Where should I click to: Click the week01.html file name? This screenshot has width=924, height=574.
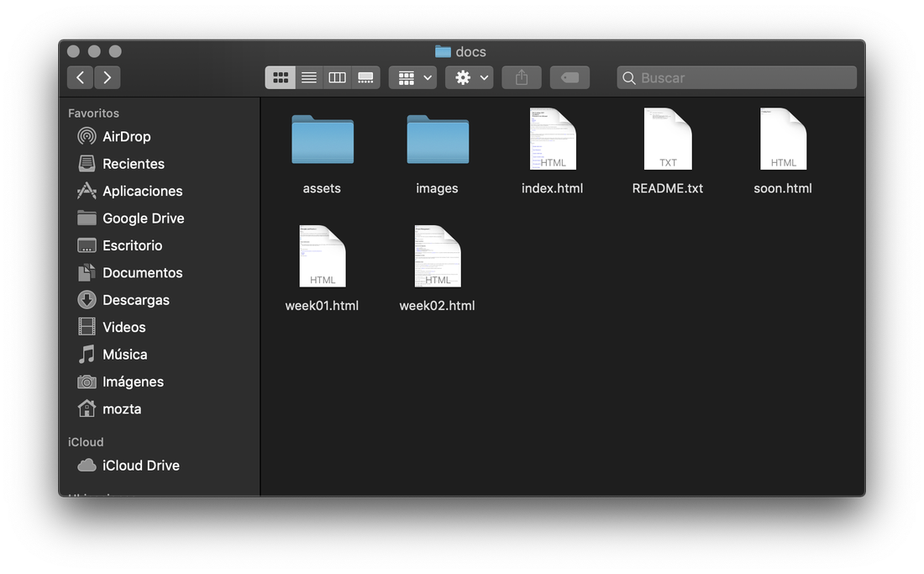click(x=322, y=305)
